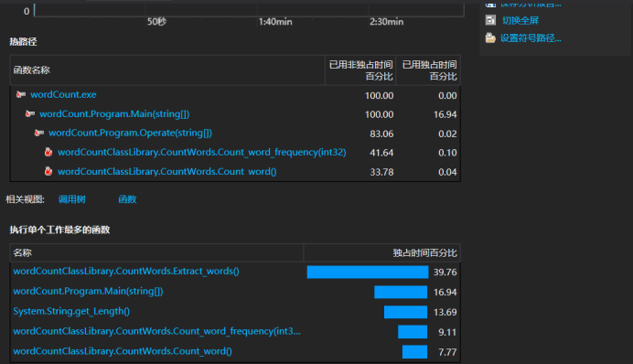Open CountWords.Count_word() link in hot path table
Viewport: 633px width, 364px height.
pos(167,172)
